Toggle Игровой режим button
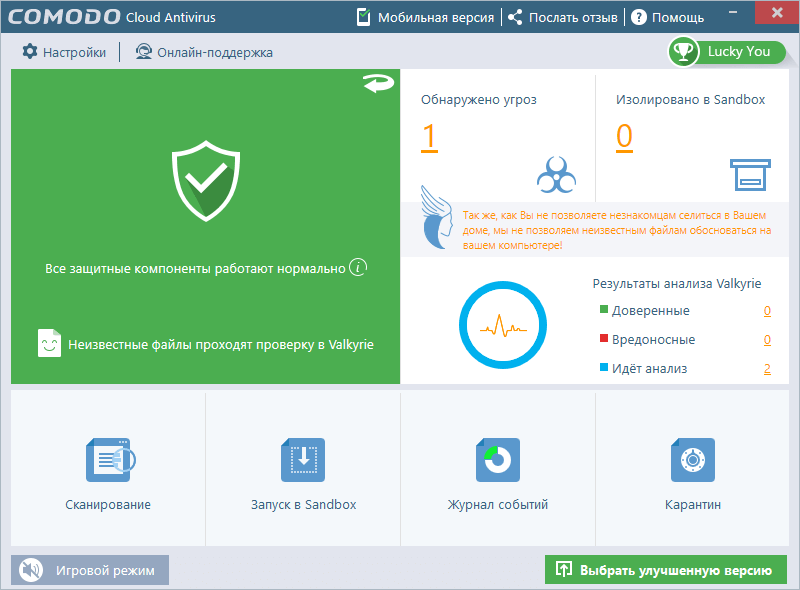Screen dimensions: 800x590 (90, 570)
